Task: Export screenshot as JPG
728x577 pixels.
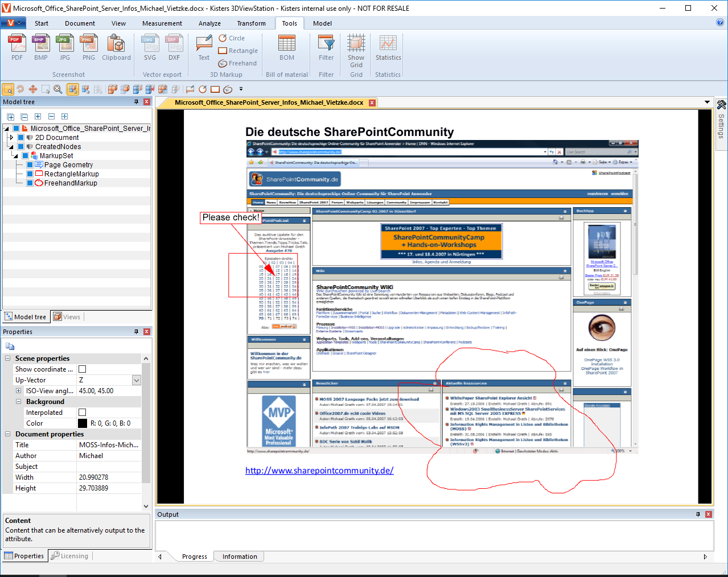Action: pyautogui.click(x=65, y=47)
